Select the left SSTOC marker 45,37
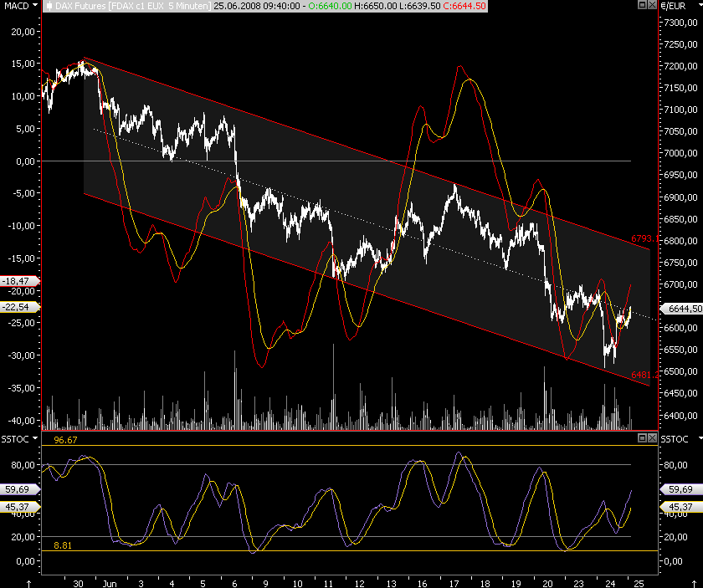This screenshot has height=588, width=703. [x=19, y=507]
